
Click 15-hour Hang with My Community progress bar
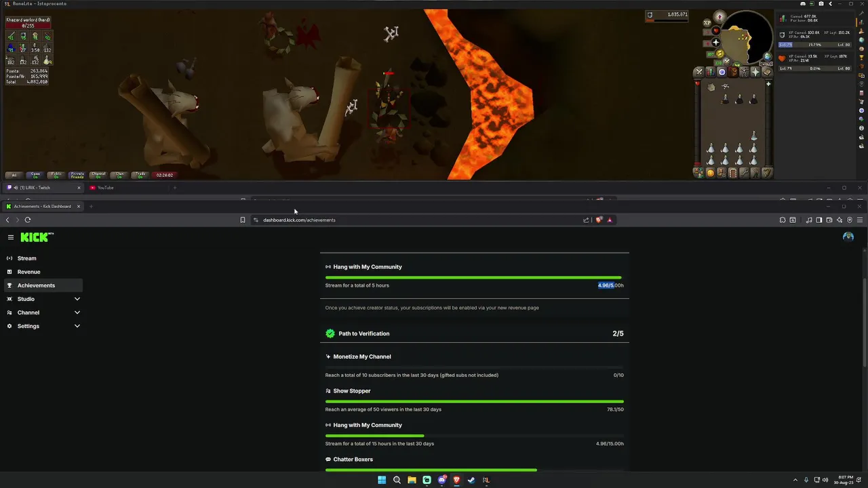pyautogui.click(x=475, y=436)
